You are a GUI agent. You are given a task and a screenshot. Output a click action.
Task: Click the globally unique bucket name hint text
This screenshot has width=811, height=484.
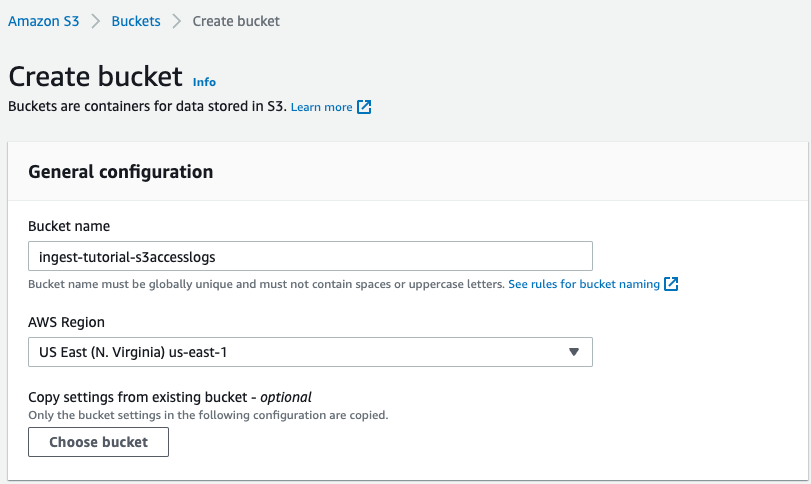click(x=266, y=284)
